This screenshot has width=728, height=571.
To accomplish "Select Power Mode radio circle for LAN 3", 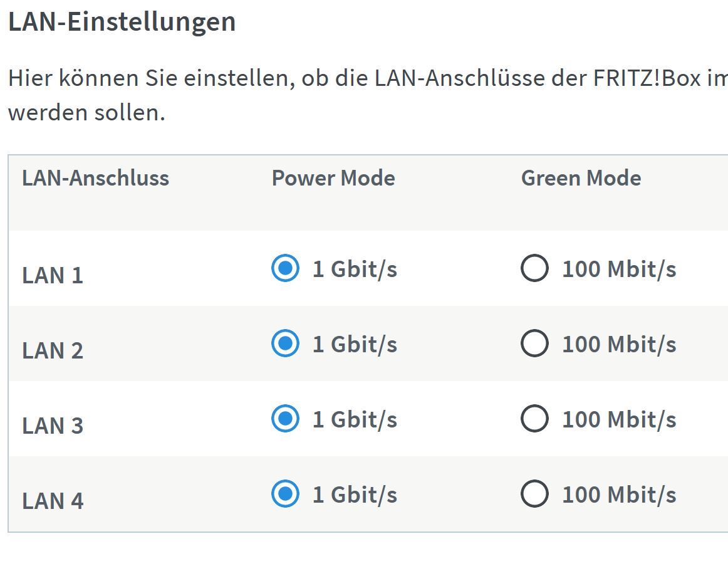I will point(285,419).
